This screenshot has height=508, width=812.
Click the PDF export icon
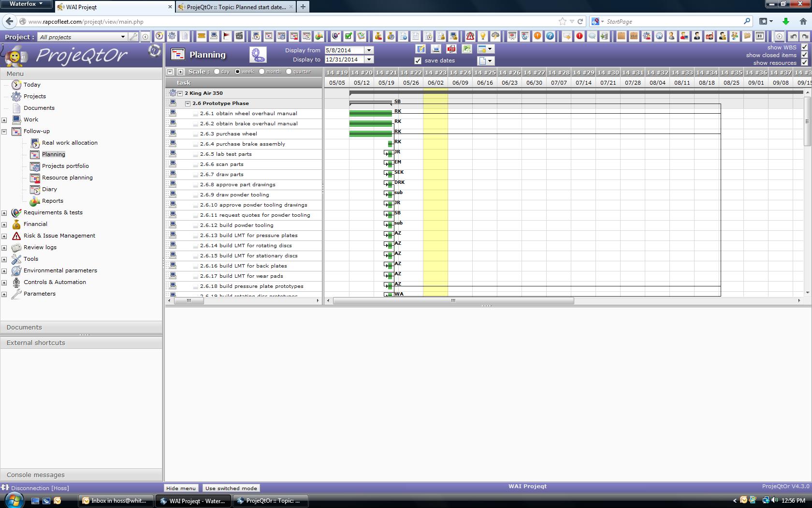451,49
